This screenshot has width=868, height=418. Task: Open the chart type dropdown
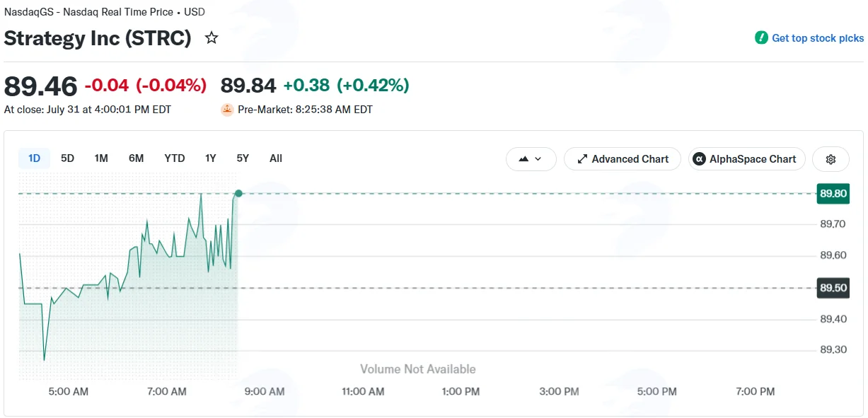click(531, 159)
